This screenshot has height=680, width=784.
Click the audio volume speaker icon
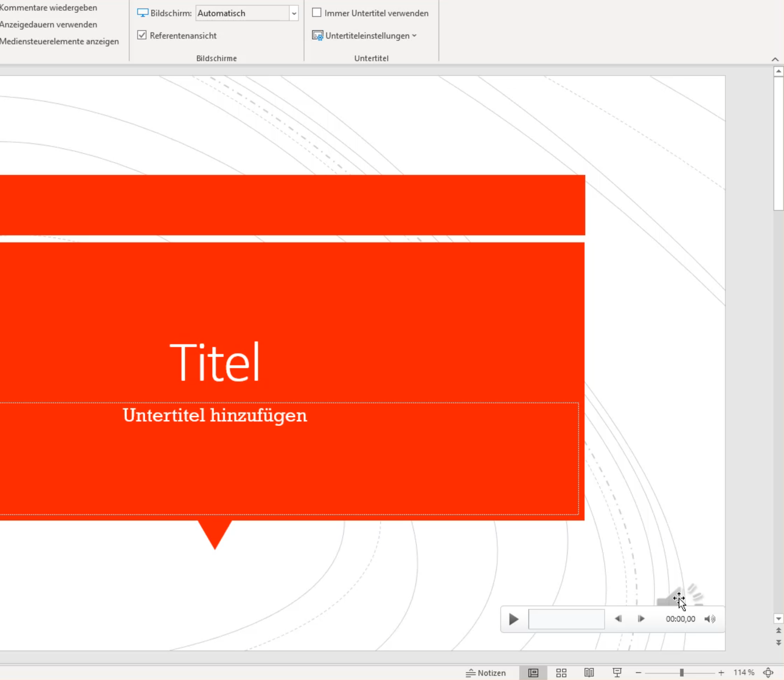coord(709,619)
